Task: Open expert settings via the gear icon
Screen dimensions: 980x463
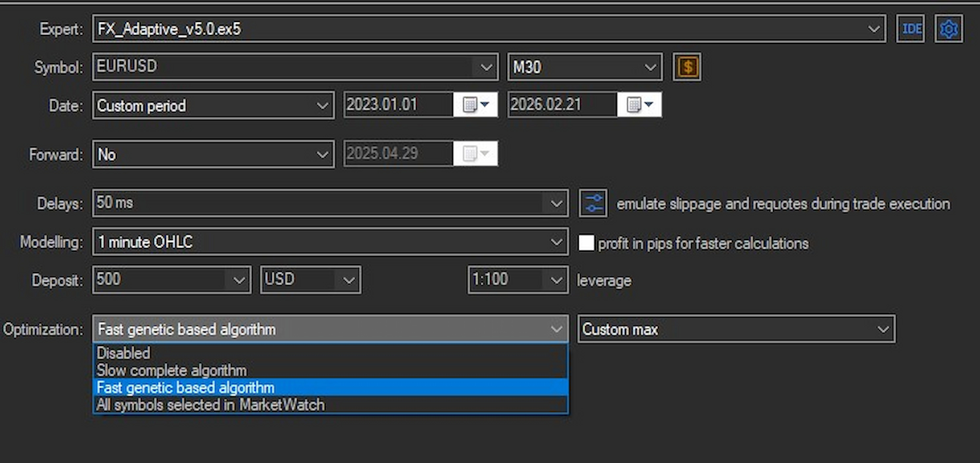Action: tap(949, 29)
